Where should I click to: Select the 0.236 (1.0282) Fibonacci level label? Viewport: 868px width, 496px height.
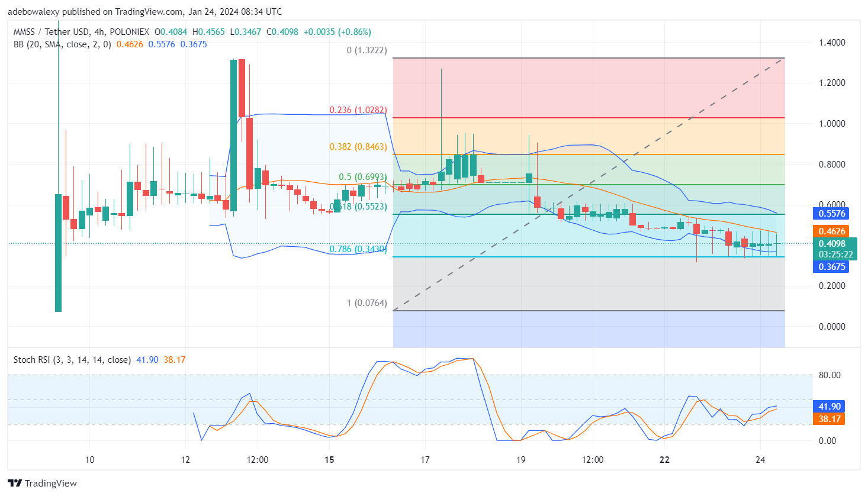[x=358, y=110]
